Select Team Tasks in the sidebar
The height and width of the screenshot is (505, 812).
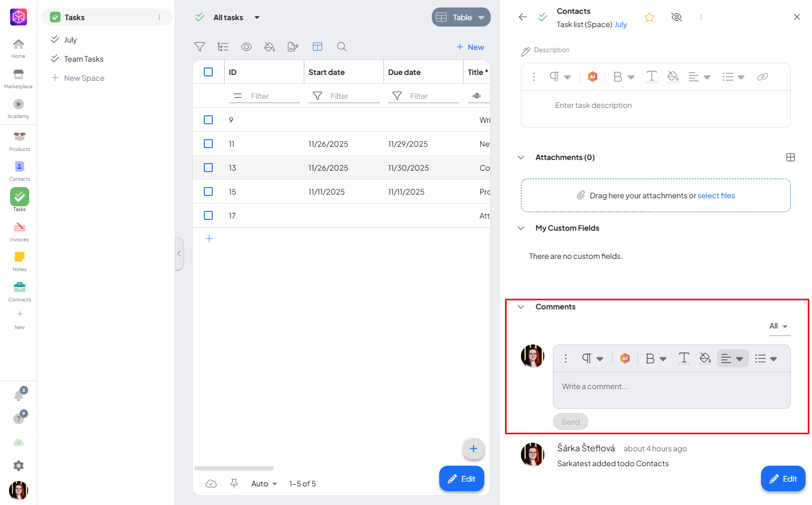[83, 59]
